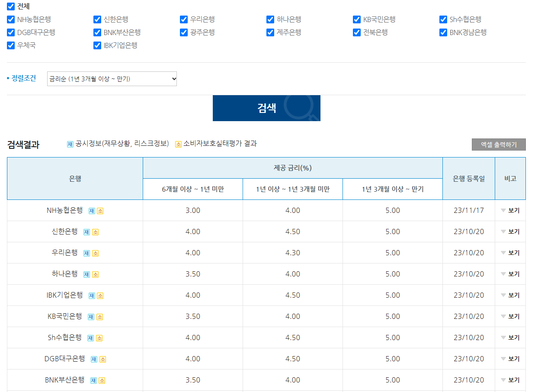The image size is (538, 392).
Task: Expand 보기 details for IBK기업은행
Action: coord(510,296)
